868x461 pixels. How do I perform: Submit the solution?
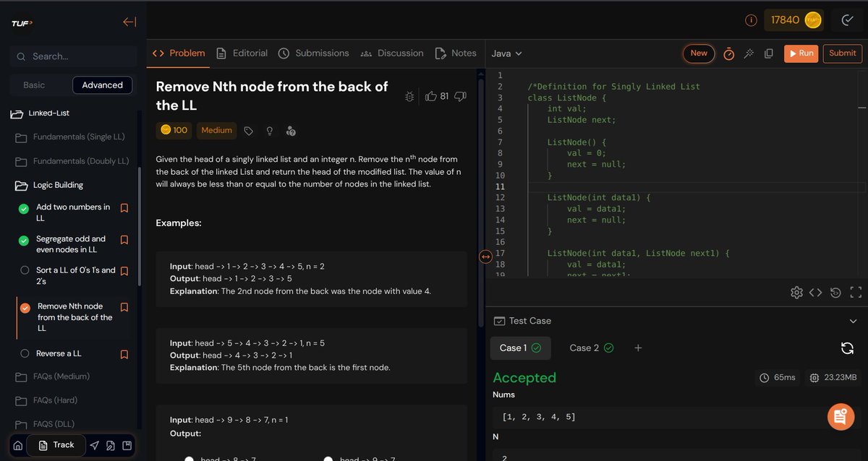(x=842, y=53)
